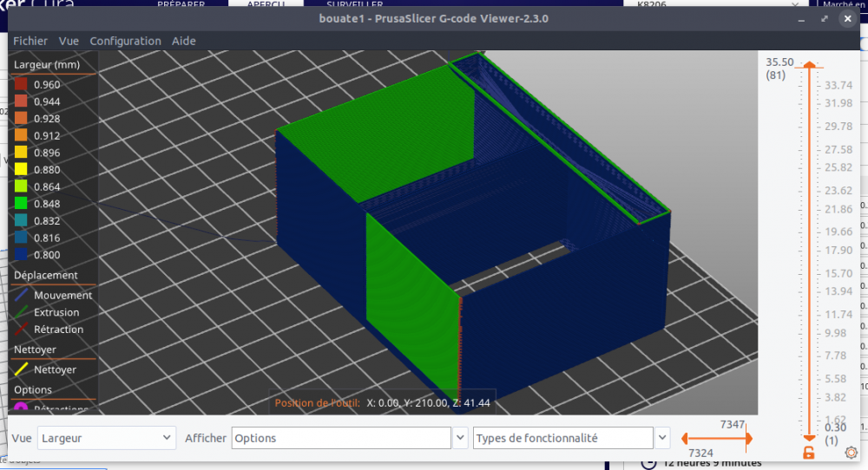The image size is (868, 470).
Task: Click the 0.864 lime color swatch
Action: pyautogui.click(x=21, y=186)
